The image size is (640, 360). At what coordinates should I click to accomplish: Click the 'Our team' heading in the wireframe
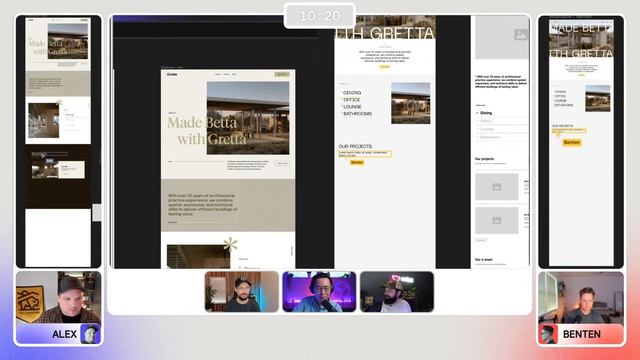coord(484,260)
